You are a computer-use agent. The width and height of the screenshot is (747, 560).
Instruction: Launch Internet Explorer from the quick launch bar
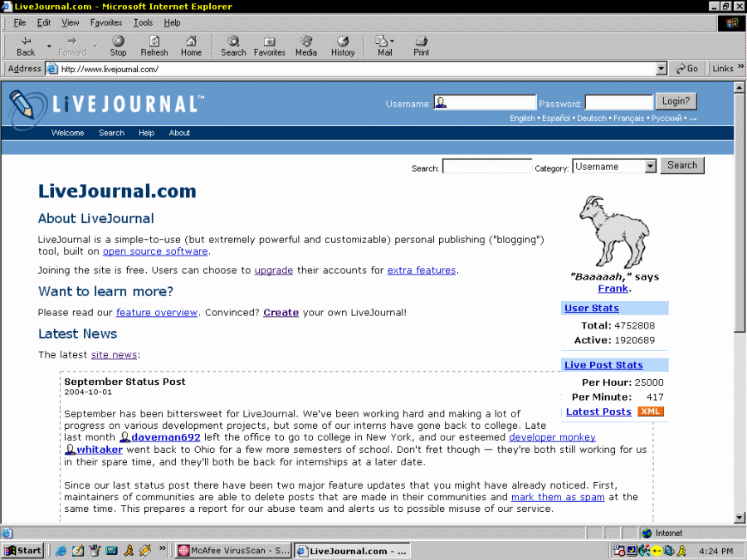click(x=61, y=551)
